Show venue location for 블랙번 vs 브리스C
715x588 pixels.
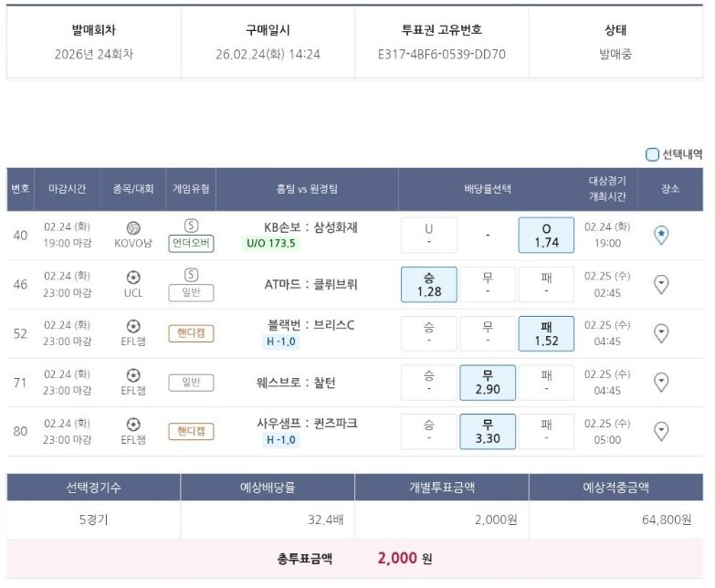click(x=662, y=333)
